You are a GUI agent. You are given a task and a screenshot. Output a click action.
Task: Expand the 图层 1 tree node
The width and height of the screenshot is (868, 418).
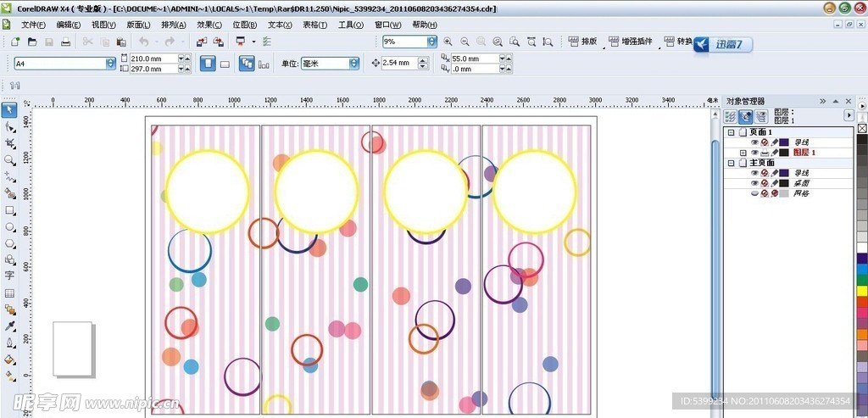743,153
